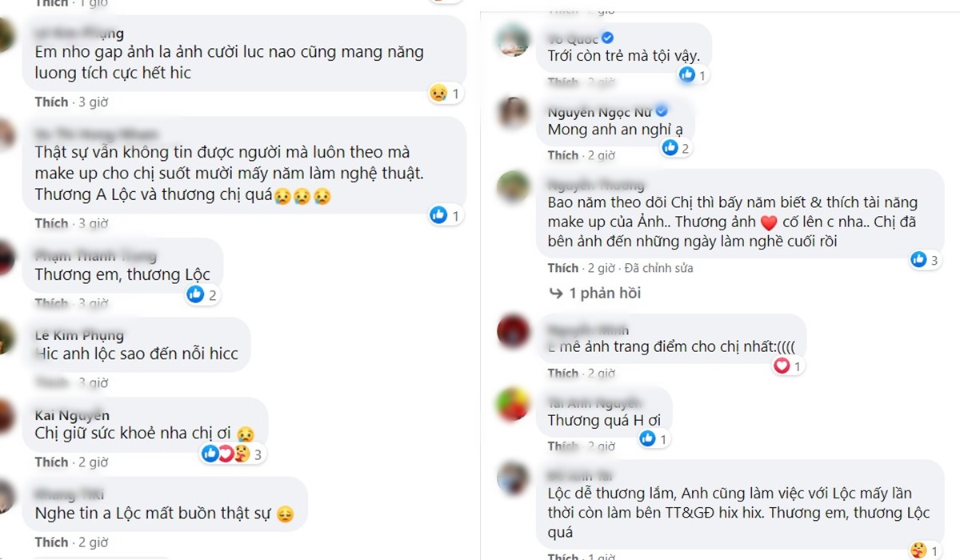Image resolution: width=960 pixels, height=560 pixels.
Task: Like Kai Nguyễn's comment via Thích
Action: [x=51, y=462]
